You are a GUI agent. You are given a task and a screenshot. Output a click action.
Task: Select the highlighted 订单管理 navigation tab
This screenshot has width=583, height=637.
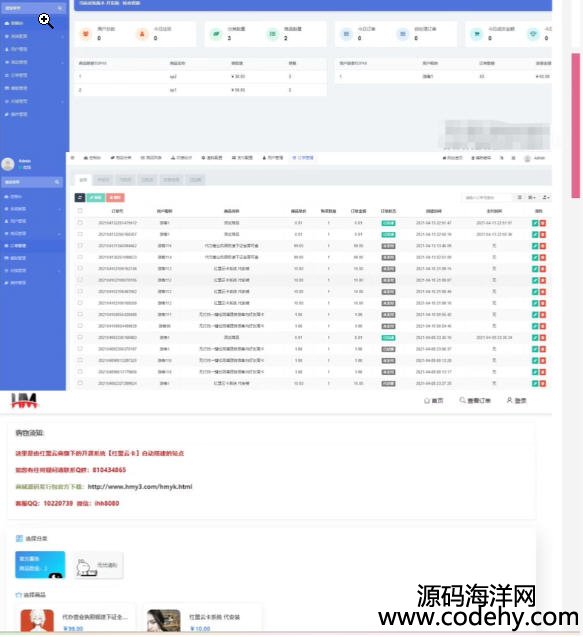(x=303, y=158)
